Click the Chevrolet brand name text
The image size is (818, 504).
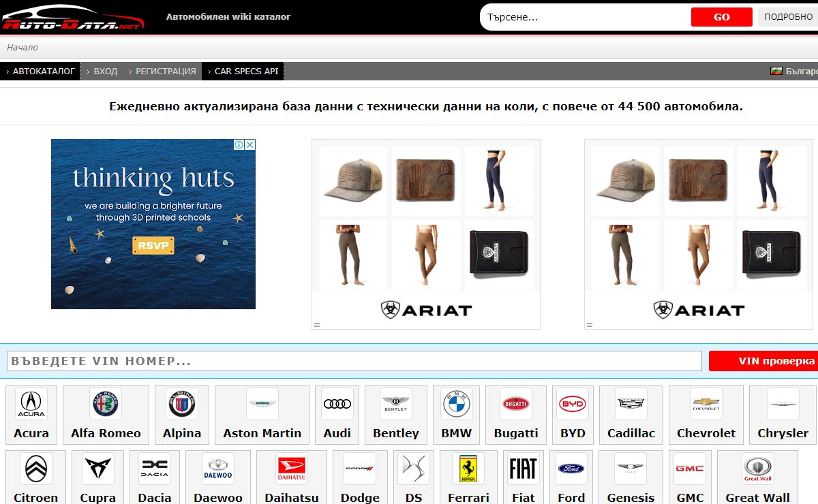[706, 433]
